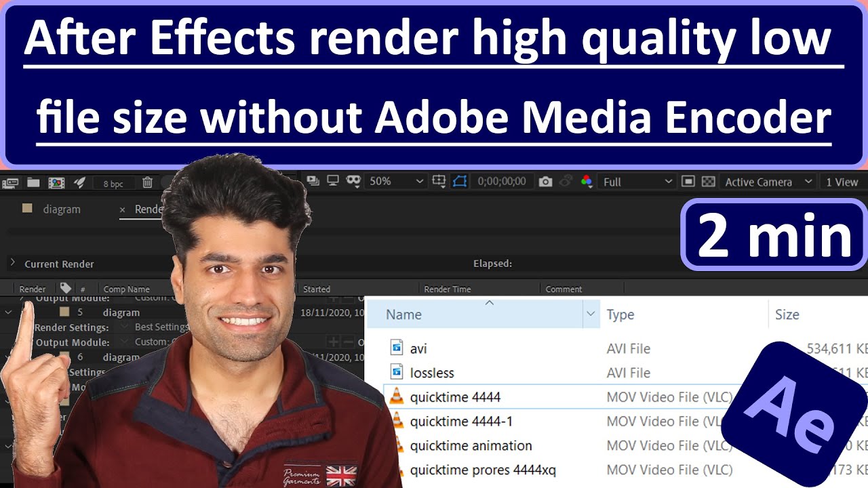Click the Comment column header
868x488 pixels.
tap(564, 289)
